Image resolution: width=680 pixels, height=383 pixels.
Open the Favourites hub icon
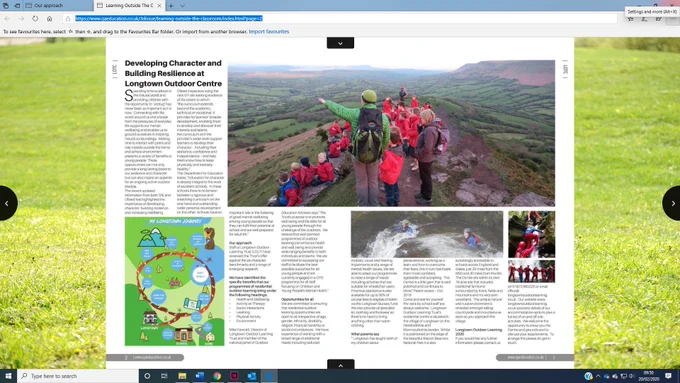[631, 19]
